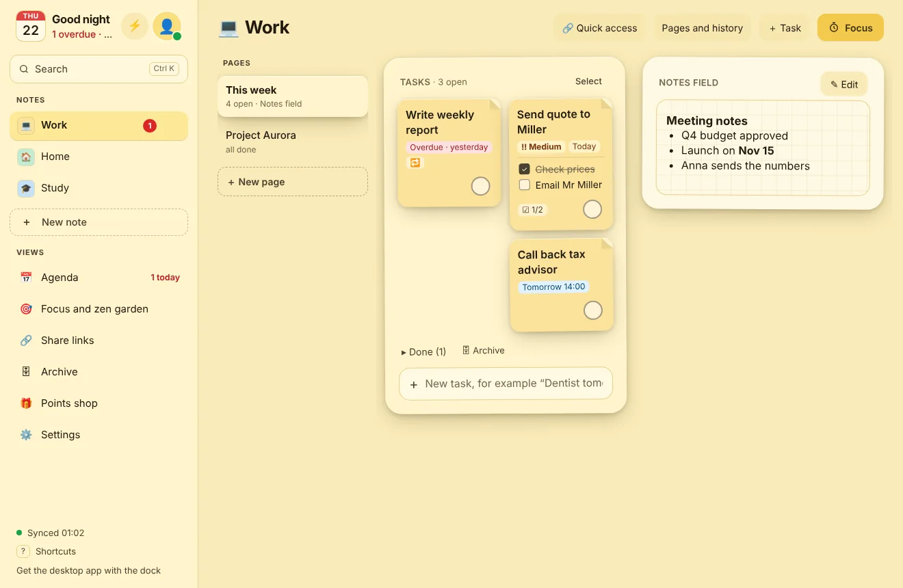Screen dimensions: 903x588
Task: Complete the Call back tax advisor task
Action: (593, 310)
